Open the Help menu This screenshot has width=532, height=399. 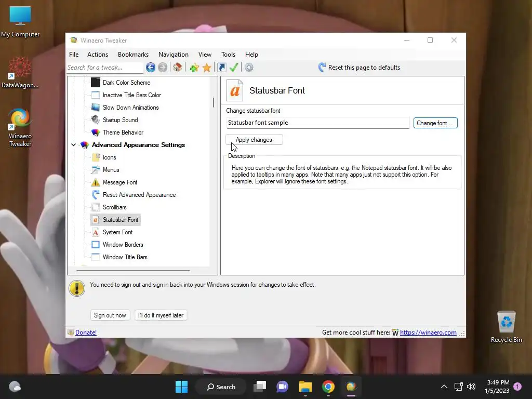(x=252, y=54)
